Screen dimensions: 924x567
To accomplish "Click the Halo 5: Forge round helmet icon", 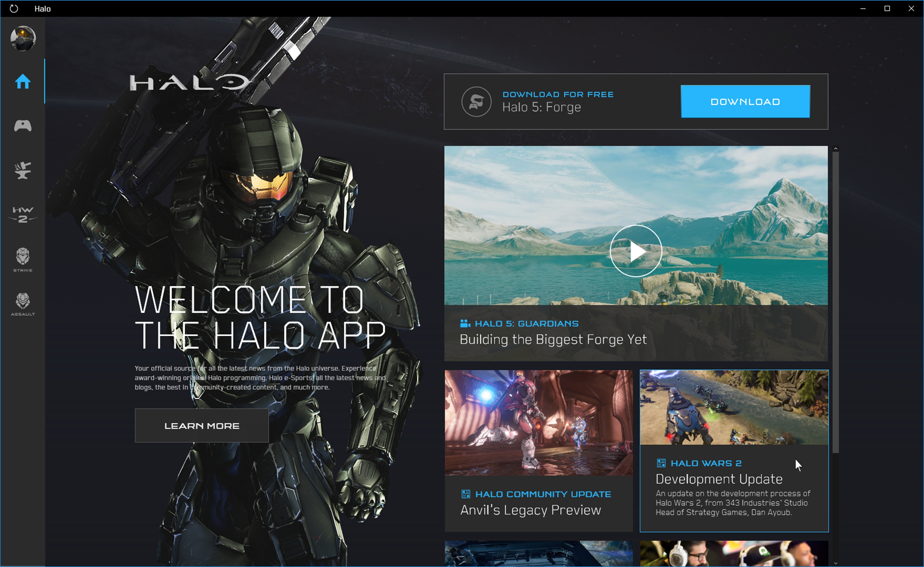I will (x=476, y=102).
